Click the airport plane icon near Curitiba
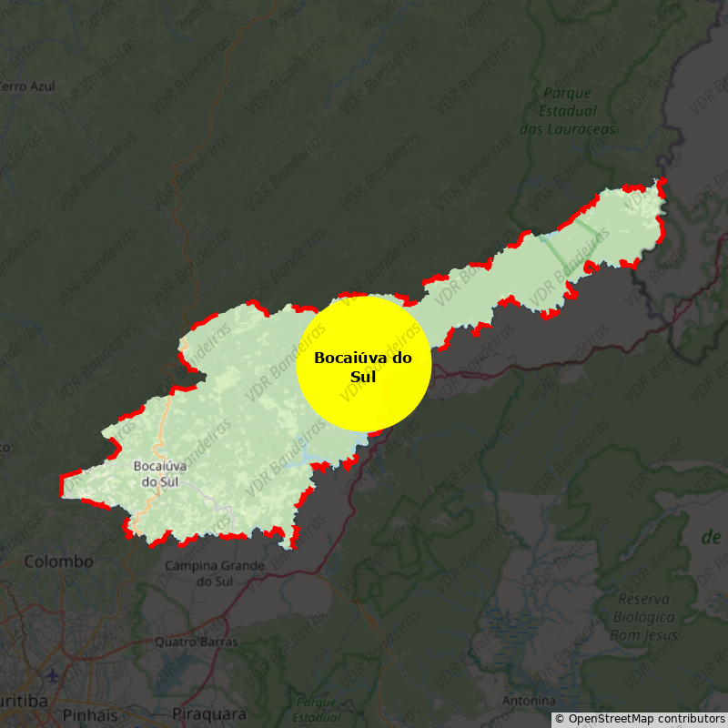 [x=53, y=675]
